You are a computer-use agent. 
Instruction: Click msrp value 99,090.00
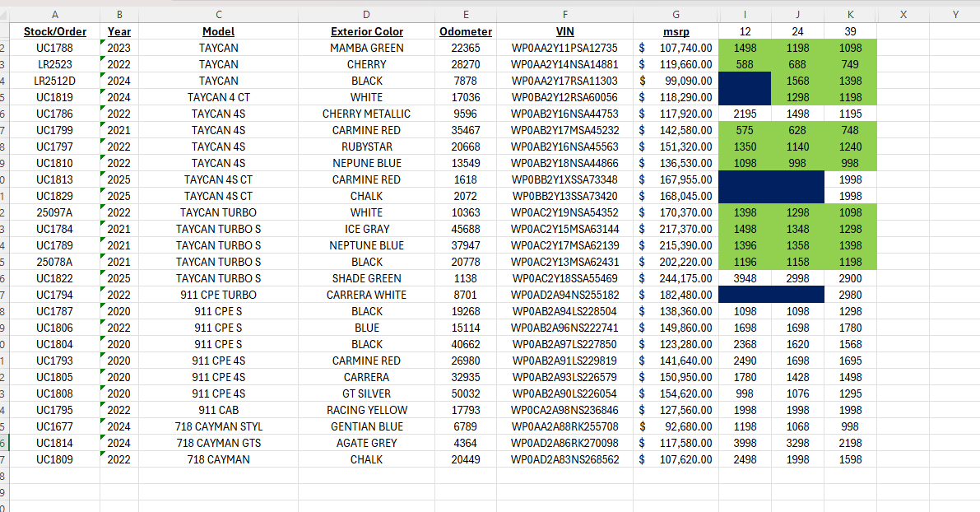coord(676,81)
